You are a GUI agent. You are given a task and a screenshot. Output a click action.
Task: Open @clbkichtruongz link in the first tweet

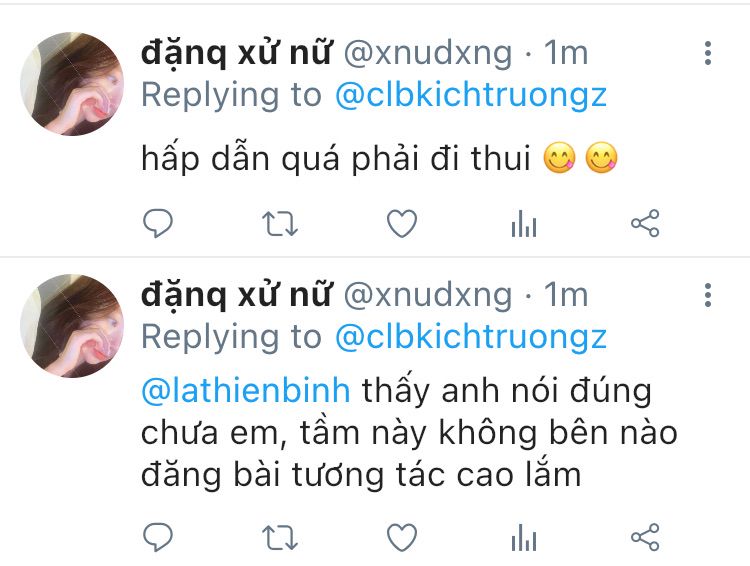click(x=471, y=96)
